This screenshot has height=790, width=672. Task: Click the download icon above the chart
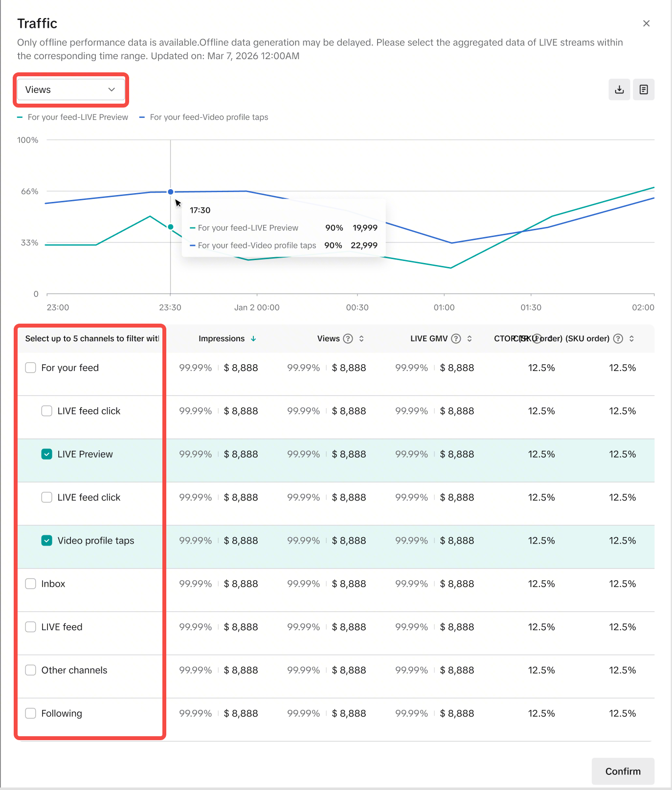coord(619,89)
